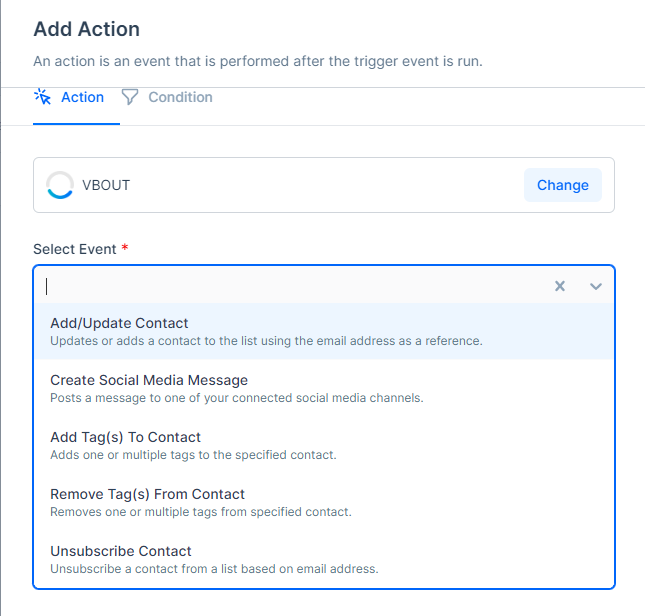The width and height of the screenshot is (645, 616).
Task: Click the action description text under heading
Action: [258, 61]
